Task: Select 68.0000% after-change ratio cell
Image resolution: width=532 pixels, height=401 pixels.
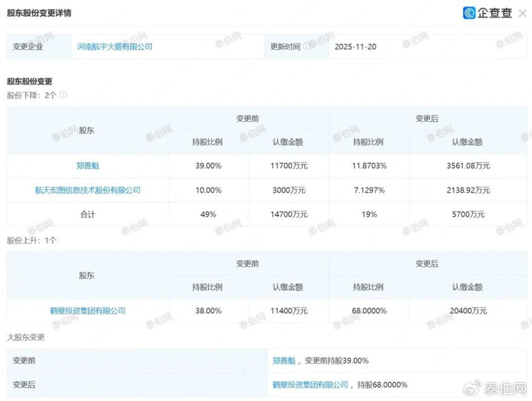Action: (369, 311)
